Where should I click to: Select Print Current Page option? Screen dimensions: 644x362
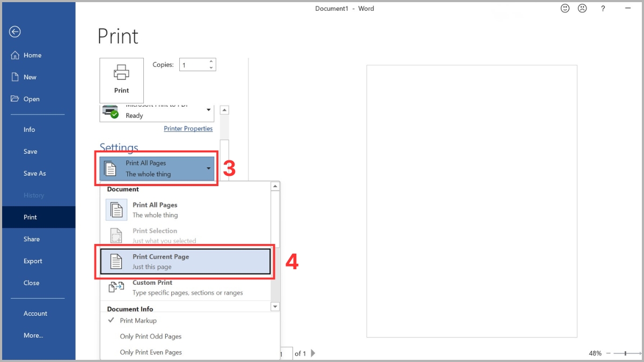[x=185, y=261]
